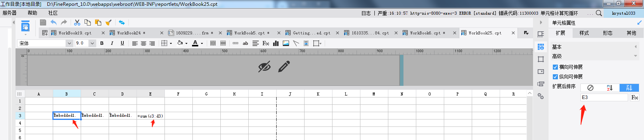Open the 社区 menu

point(53,13)
